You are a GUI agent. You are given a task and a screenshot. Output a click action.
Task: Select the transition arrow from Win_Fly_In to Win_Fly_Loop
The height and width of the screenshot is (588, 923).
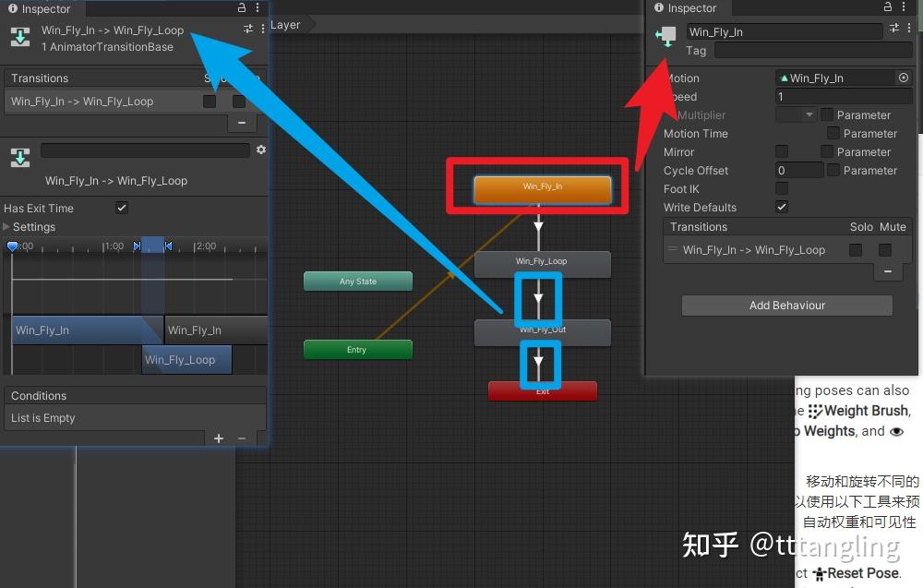pos(538,226)
